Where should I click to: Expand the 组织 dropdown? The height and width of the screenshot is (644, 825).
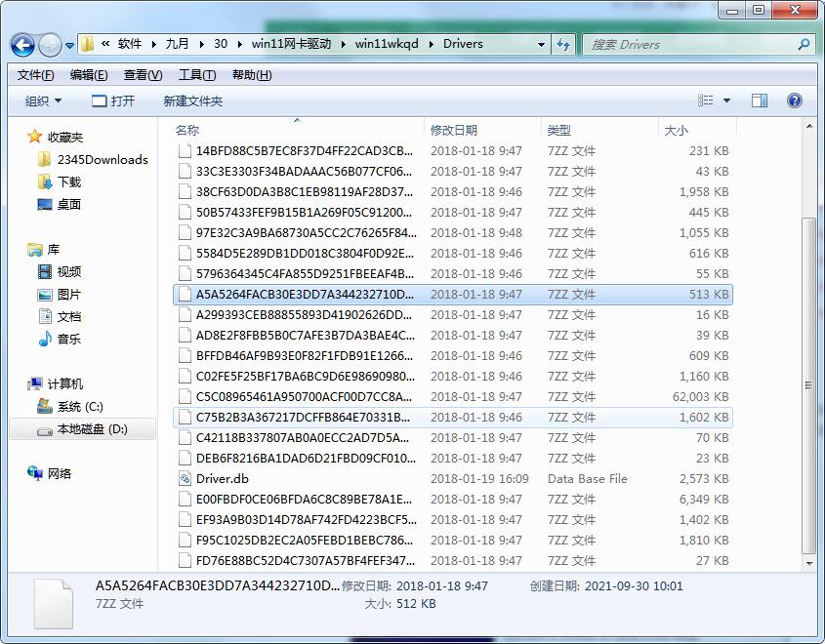pyautogui.click(x=43, y=101)
